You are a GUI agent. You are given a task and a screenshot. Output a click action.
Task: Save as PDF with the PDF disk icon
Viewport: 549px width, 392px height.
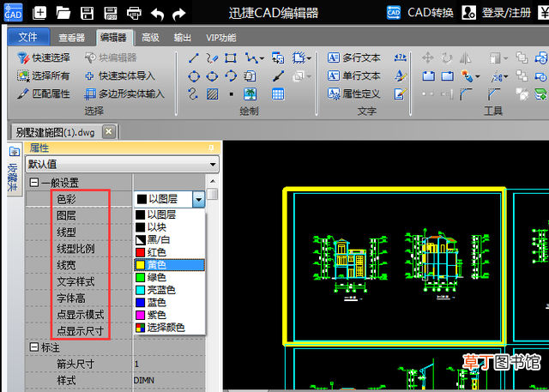pos(111,13)
